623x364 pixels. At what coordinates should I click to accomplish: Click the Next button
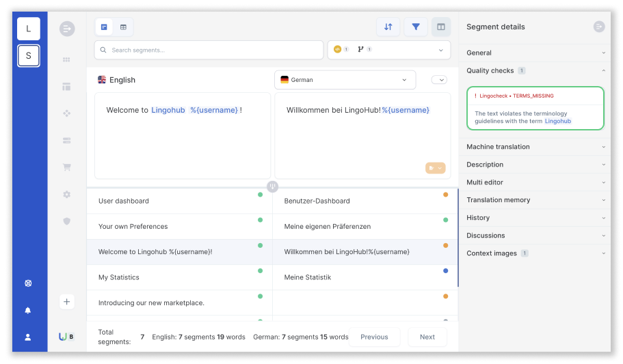click(427, 337)
